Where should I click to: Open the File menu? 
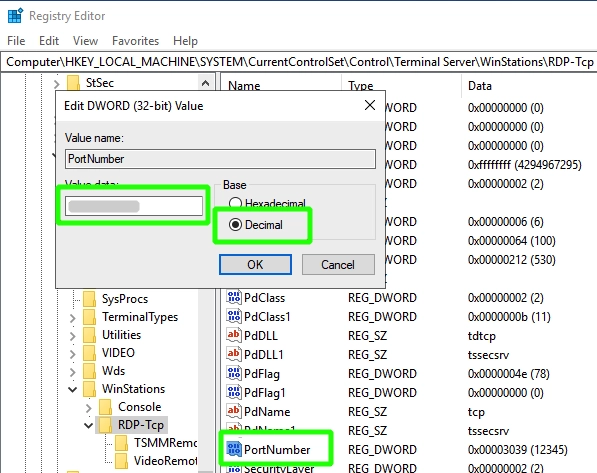pos(16,41)
